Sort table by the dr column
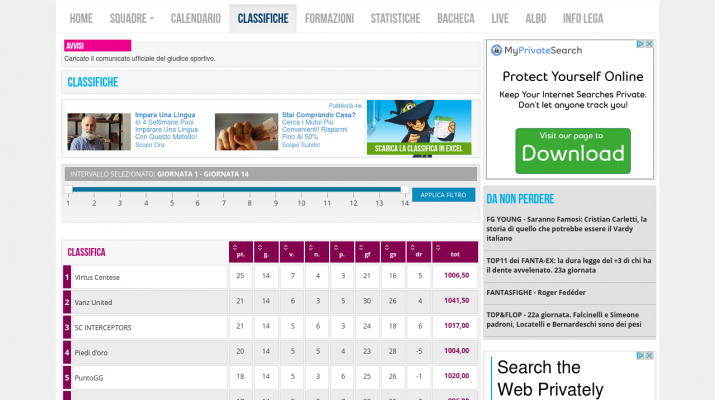Viewport: 715px width, 400px height. coord(419,251)
